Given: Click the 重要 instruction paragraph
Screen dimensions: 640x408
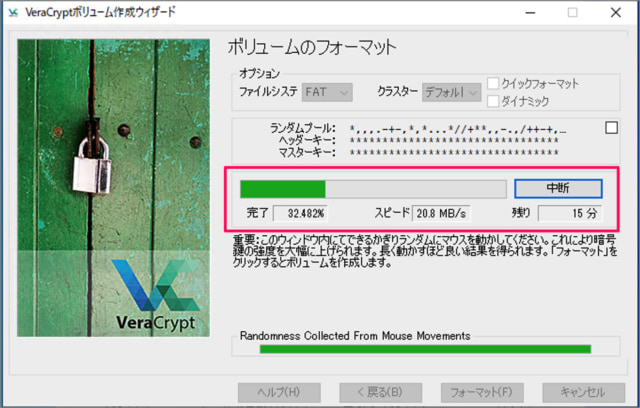Looking at the screenshot, I should click(x=425, y=251).
